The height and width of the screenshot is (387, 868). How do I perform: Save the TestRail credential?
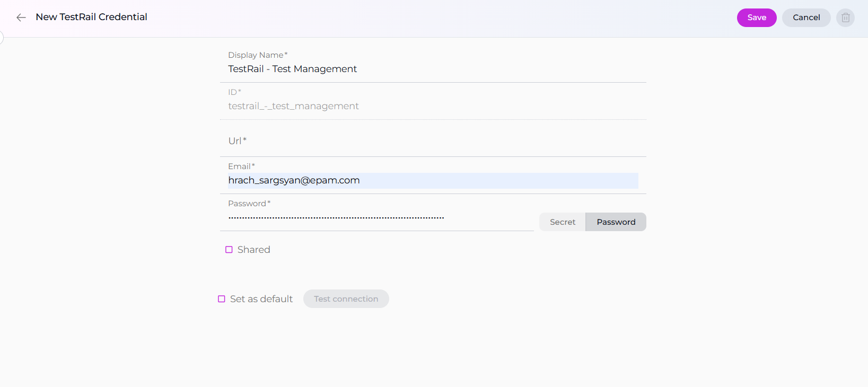click(756, 17)
